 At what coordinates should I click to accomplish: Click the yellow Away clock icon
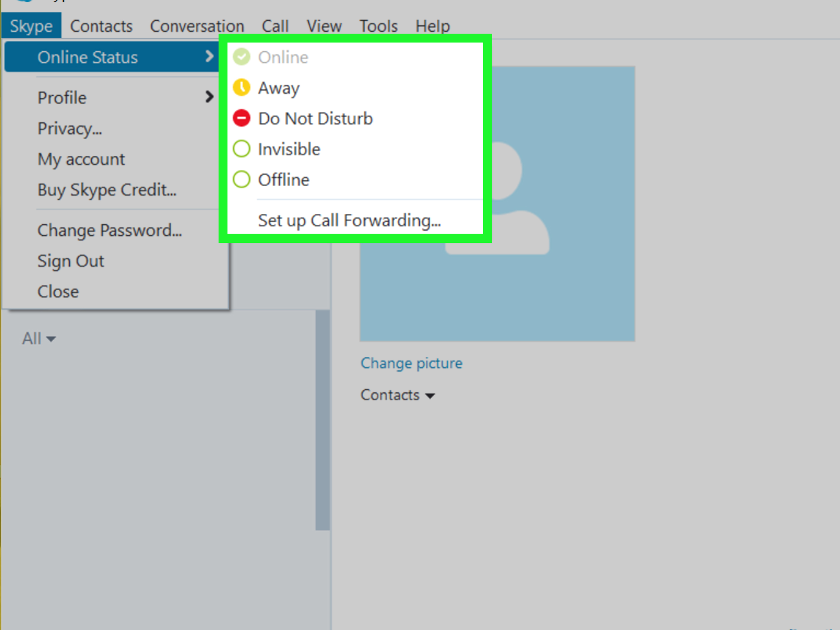(242, 87)
